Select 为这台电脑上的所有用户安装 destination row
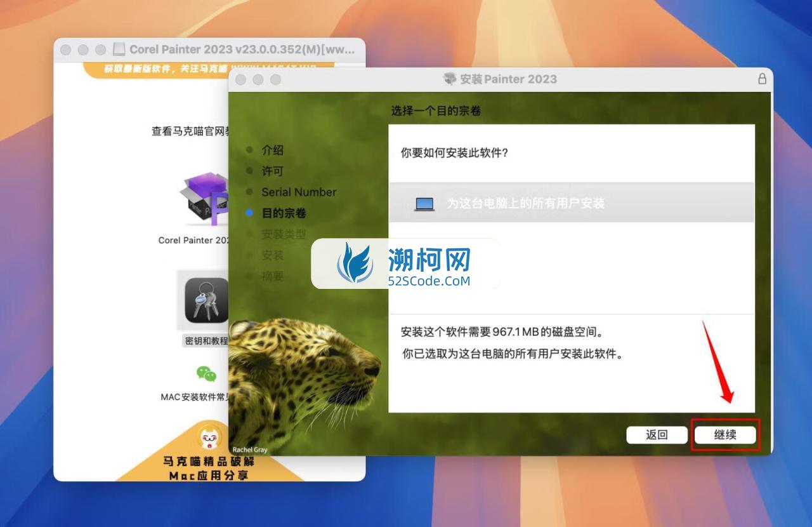Viewport: 812px width, 527px height. click(x=572, y=203)
